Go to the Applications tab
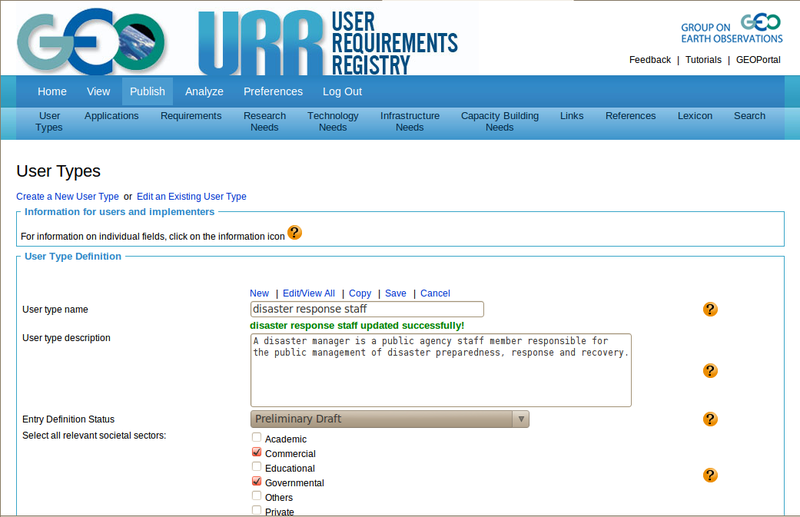Screen dimensions: 800x517 111,116
